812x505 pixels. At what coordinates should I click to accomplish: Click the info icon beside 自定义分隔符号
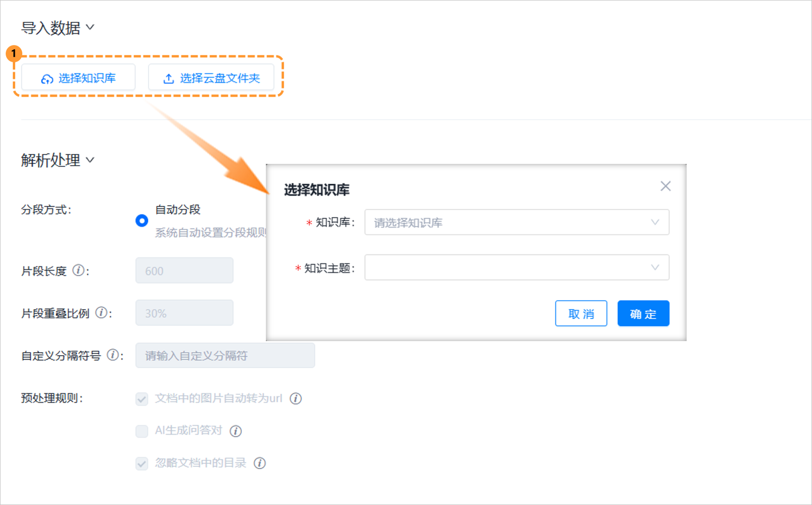coord(113,355)
